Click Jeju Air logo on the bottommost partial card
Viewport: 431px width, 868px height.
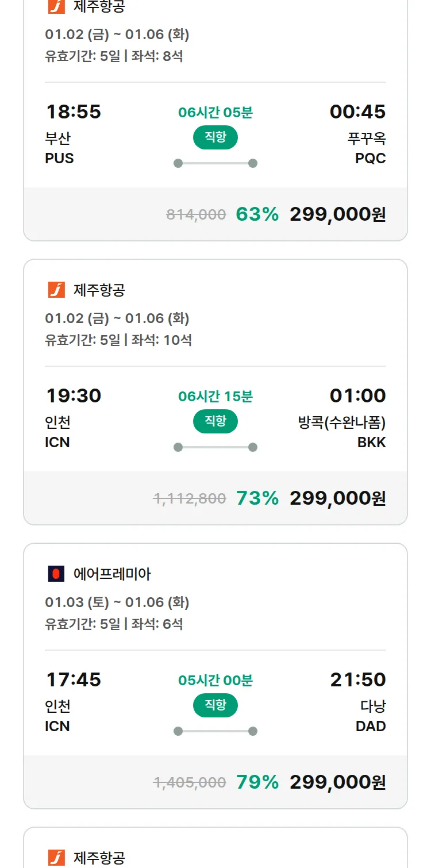click(56, 858)
